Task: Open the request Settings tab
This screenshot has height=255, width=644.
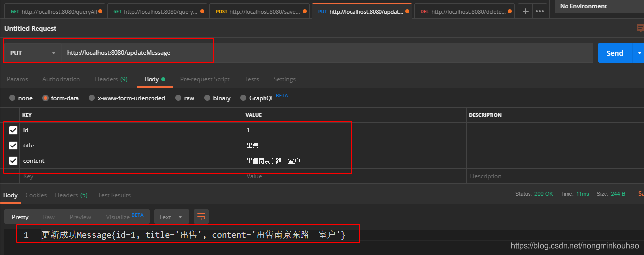Action: point(284,79)
